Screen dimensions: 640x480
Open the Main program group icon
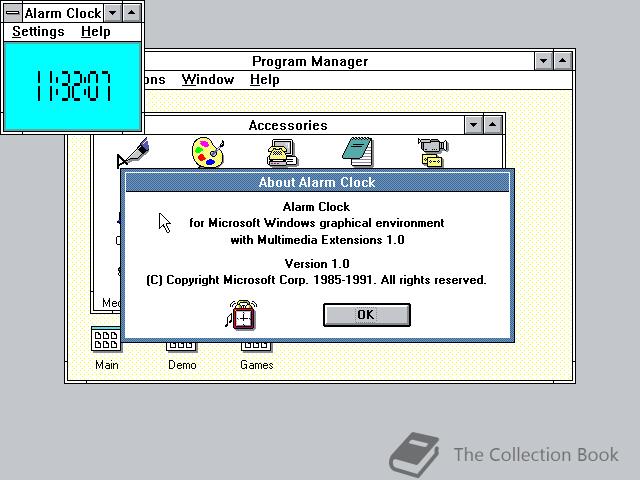click(x=106, y=348)
